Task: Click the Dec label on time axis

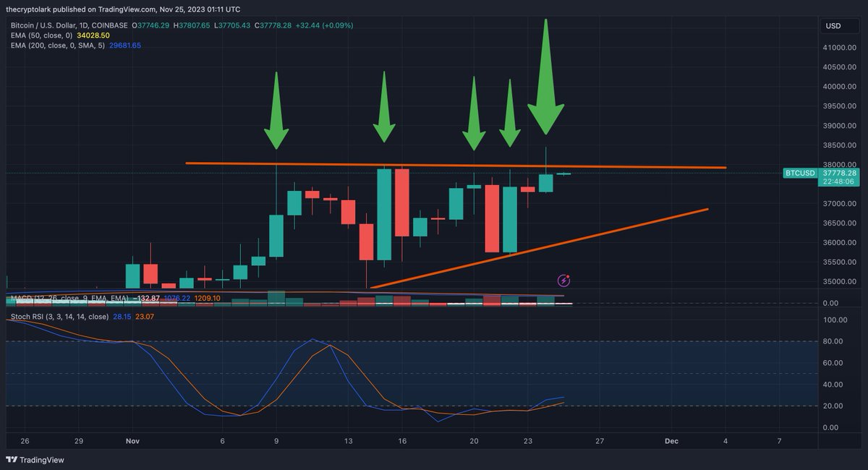Action: coord(671,440)
